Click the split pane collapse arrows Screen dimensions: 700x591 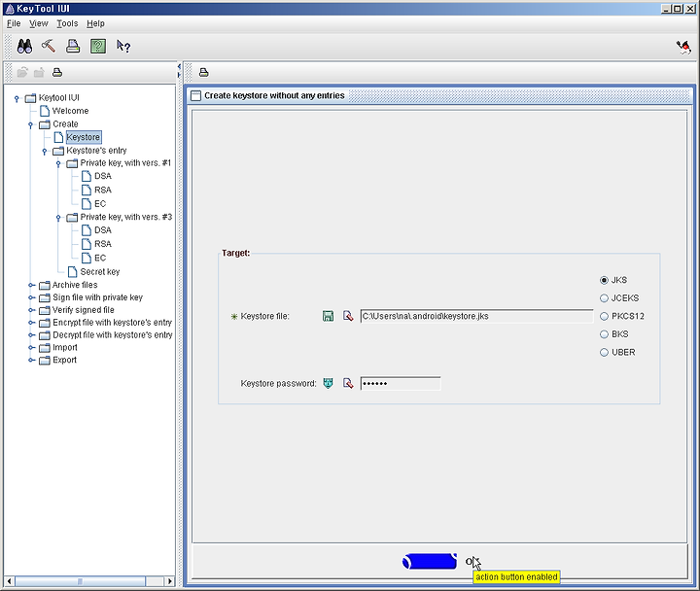[179, 71]
